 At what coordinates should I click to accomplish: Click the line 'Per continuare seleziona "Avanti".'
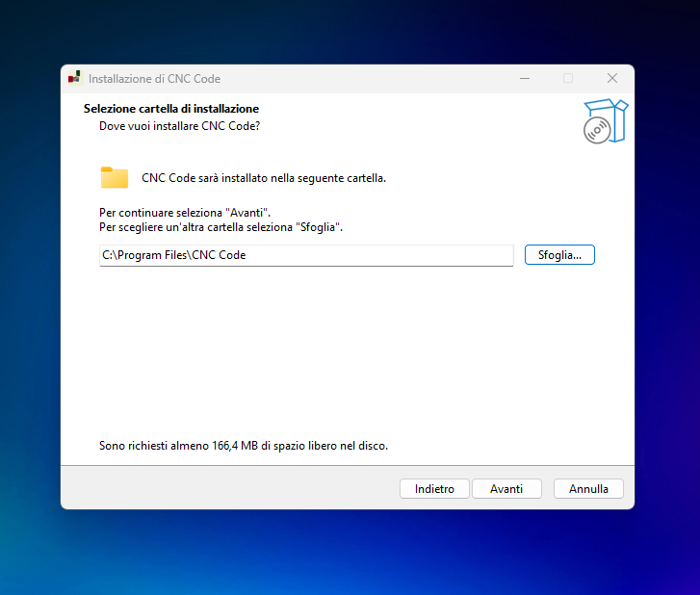tap(185, 213)
